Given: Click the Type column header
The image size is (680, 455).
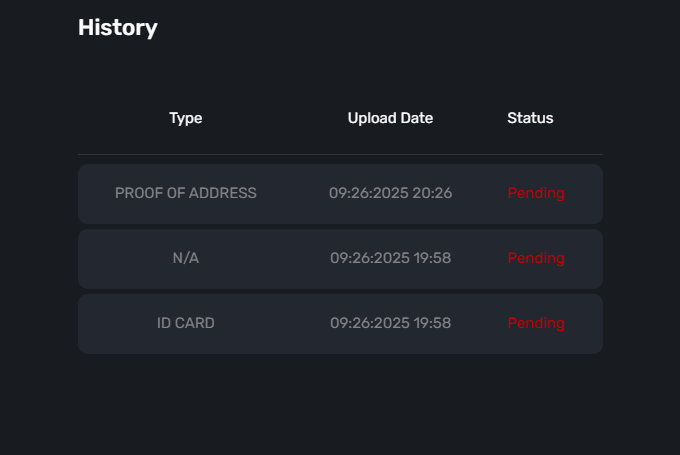Looking at the screenshot, I should pos(186,118).
